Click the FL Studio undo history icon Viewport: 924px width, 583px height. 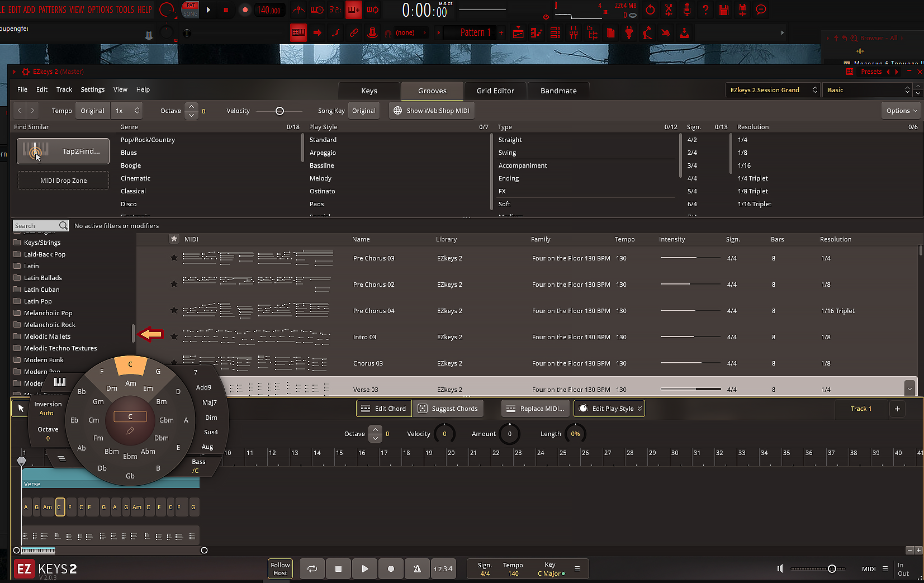pyautogui.click(x=650, y=10)
